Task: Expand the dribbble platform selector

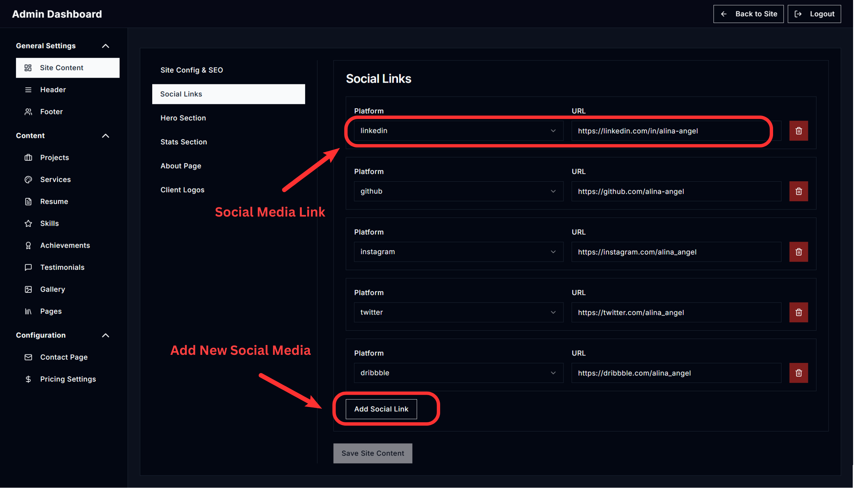Action: point(458,373)
